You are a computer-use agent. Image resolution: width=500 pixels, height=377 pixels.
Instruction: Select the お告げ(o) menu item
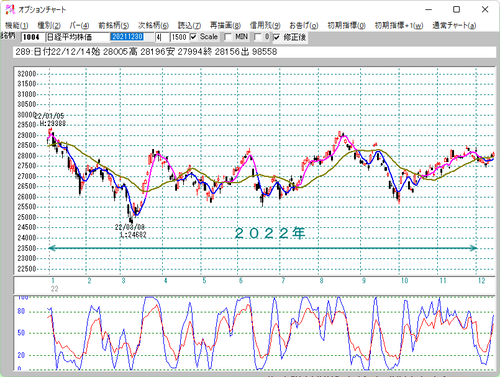(x=304, y=25)
